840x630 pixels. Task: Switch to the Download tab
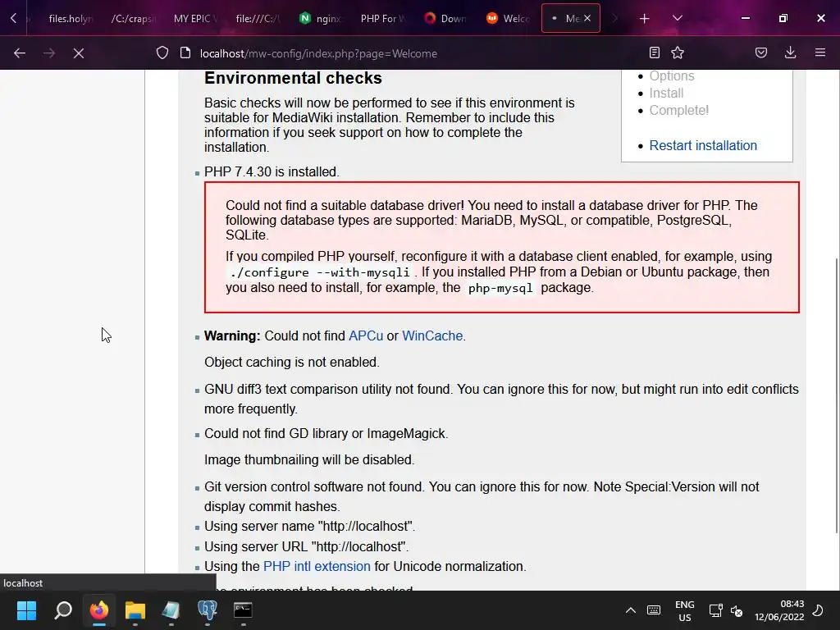pos(445,19)
